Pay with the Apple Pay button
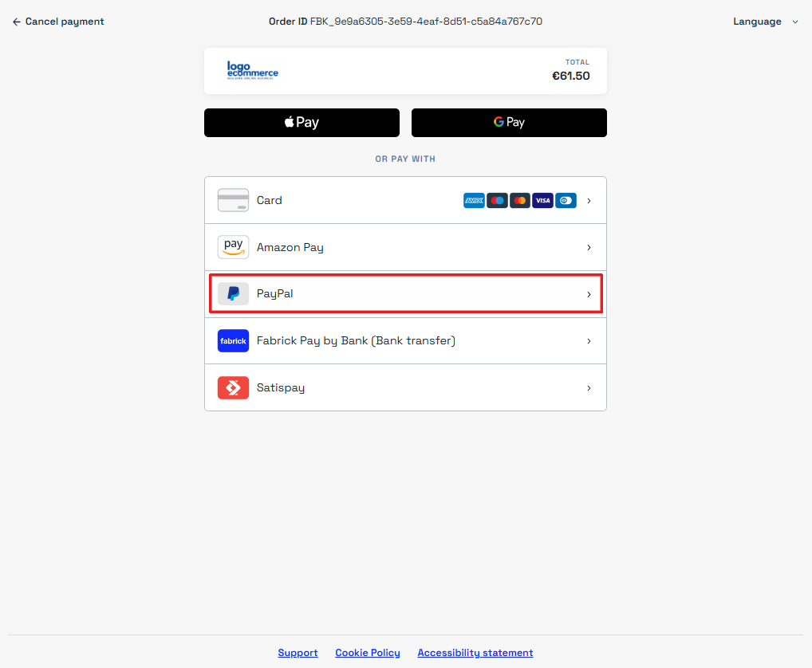Image resolution: width=812 pixels, height=668 pixels. pyautogui.click(x=302, y=123)
